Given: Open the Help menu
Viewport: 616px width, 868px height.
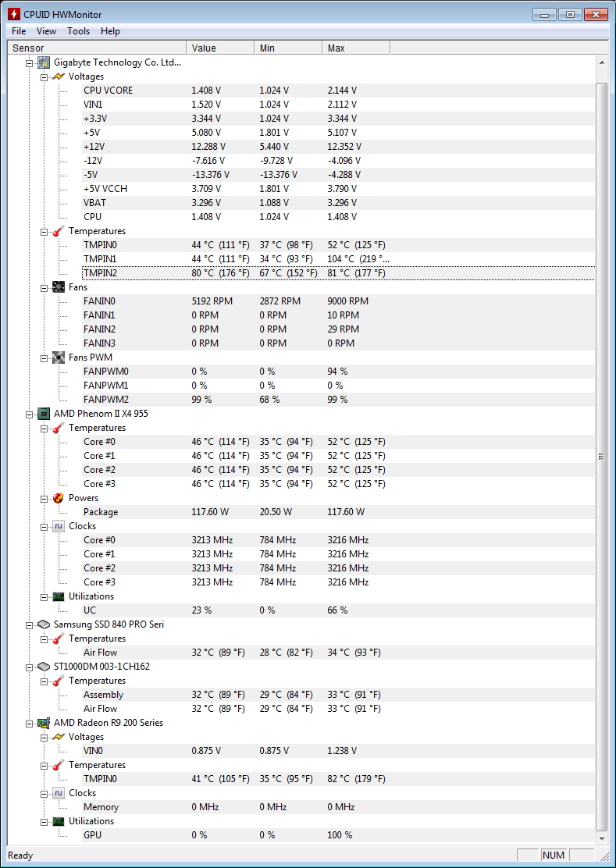Looking at the screenshot, I should (110, 31).
